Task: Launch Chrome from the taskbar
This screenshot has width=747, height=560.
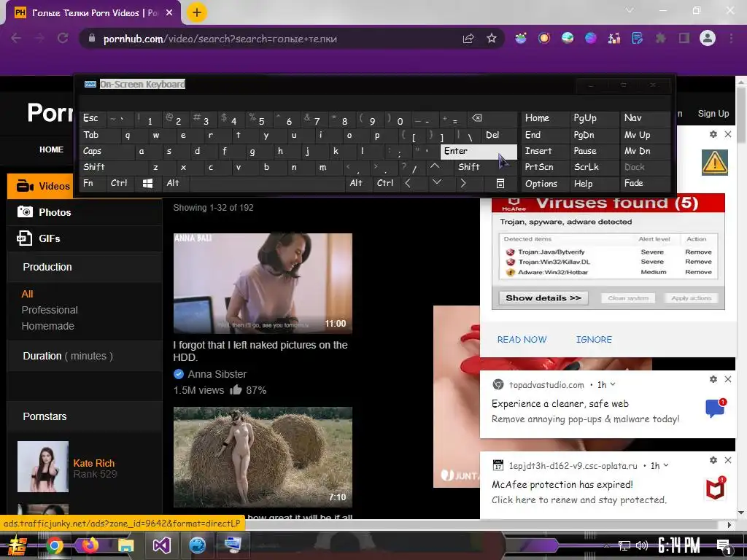Action: [x=55, y=545]
